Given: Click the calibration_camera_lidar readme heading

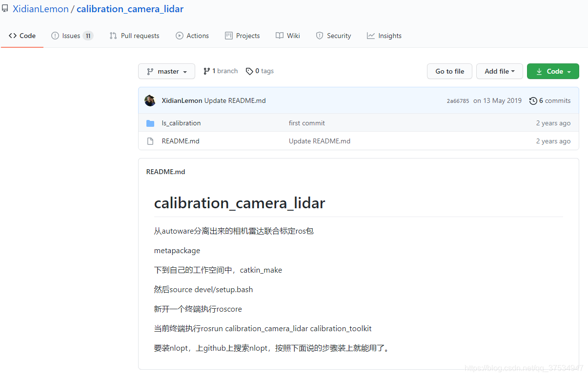Looking at the screenshot, I should pos(240,203).
